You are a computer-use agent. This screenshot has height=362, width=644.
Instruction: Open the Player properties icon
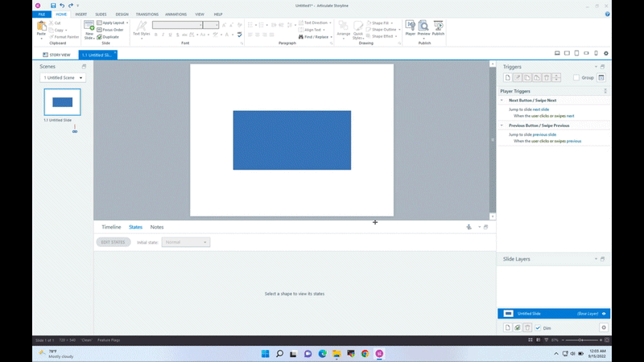(x=410, y=28)
